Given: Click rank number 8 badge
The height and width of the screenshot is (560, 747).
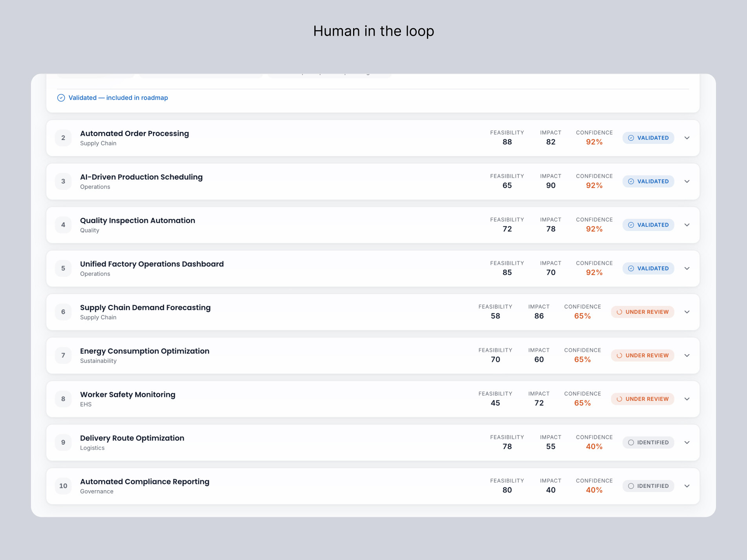Looking at the screenshot, I should click(63, 399).
